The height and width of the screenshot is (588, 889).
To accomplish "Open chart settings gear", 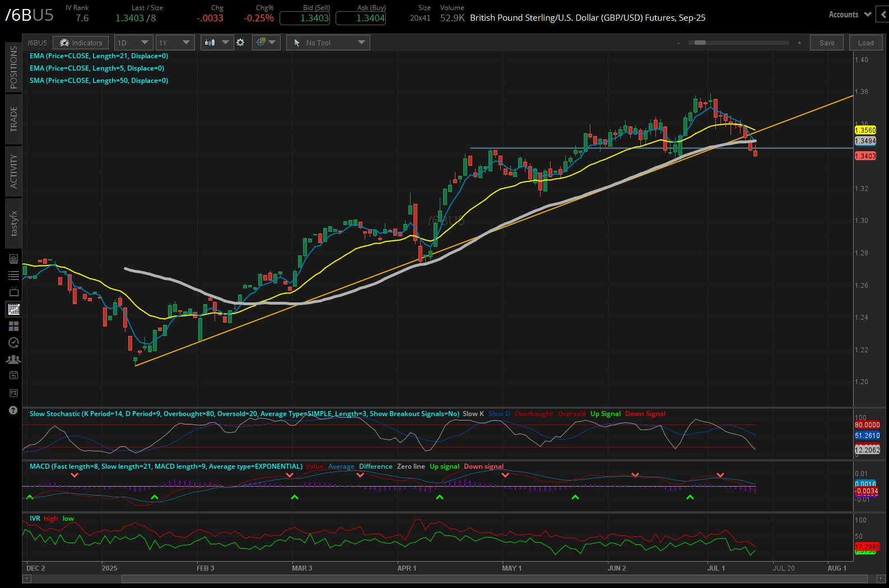I will pos(240,43).
